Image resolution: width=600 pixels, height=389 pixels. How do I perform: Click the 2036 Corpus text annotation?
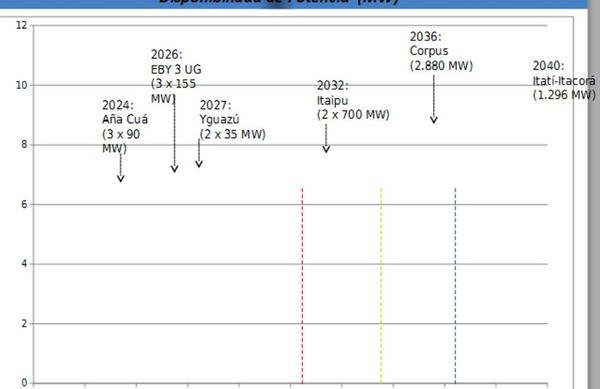441,51
